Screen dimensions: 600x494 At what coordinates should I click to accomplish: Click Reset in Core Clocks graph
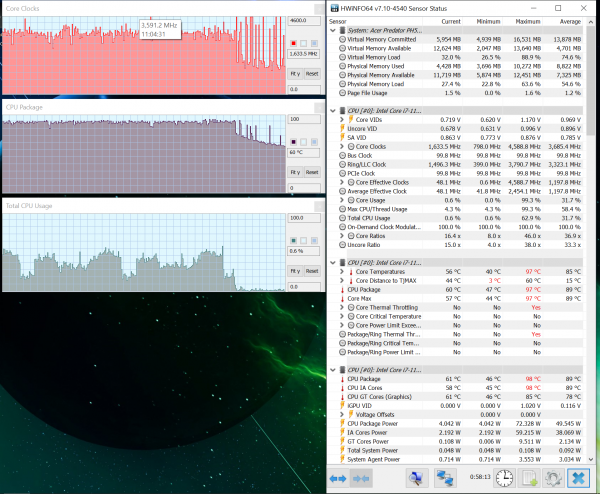click(312, 73)
